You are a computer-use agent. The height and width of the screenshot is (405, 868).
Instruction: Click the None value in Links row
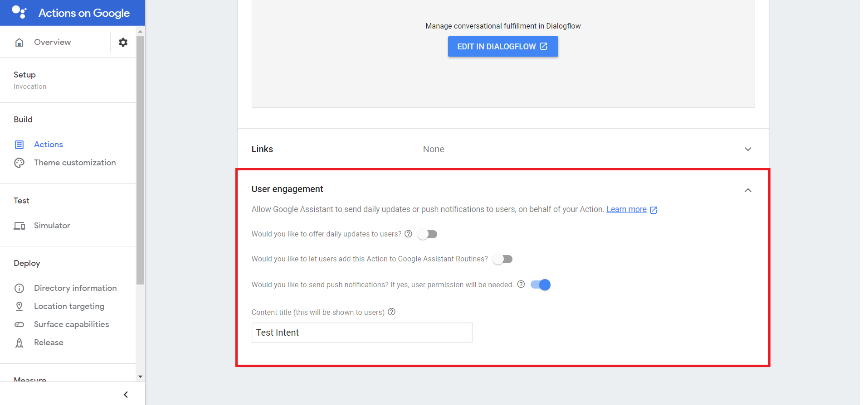434,149
